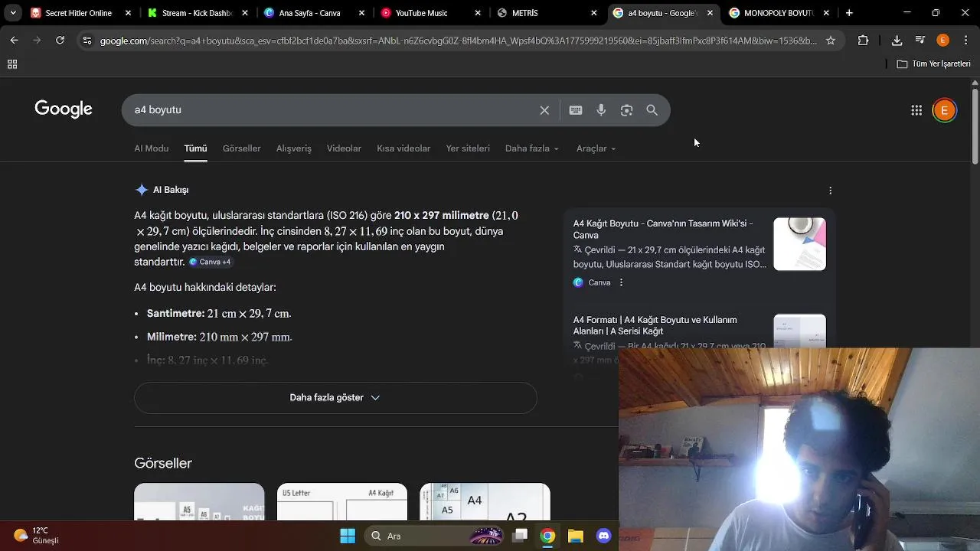Open the Tüm Yer İşaretleri bookmarks folder
980x551 pixels.
934,64
